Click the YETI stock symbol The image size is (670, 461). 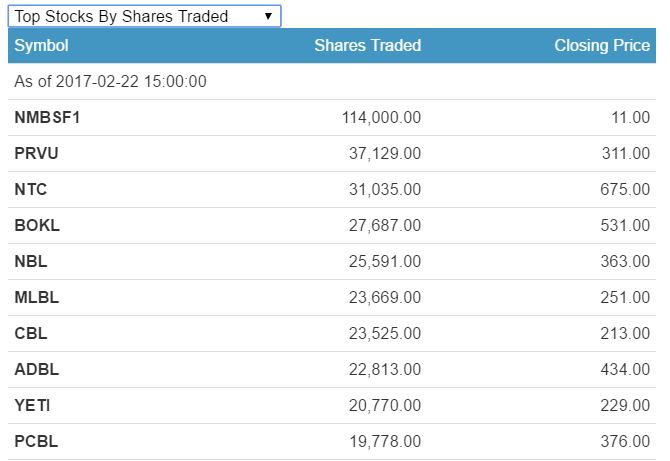(33, 406)
